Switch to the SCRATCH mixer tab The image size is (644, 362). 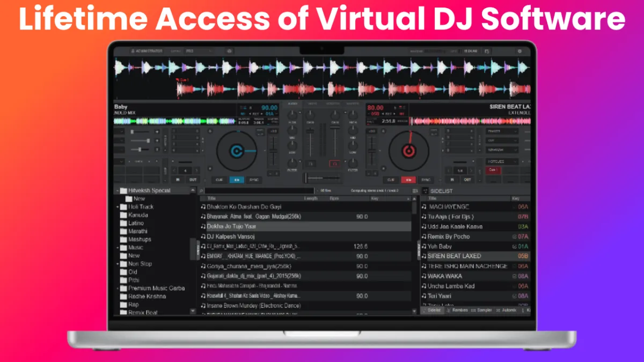click(x=333, y=103)
